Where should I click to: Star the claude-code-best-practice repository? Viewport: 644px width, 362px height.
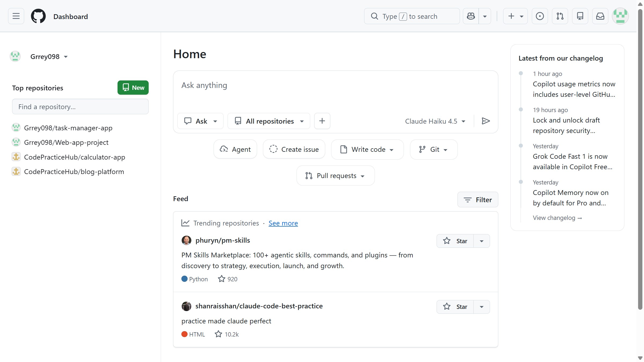coord(455,307)
